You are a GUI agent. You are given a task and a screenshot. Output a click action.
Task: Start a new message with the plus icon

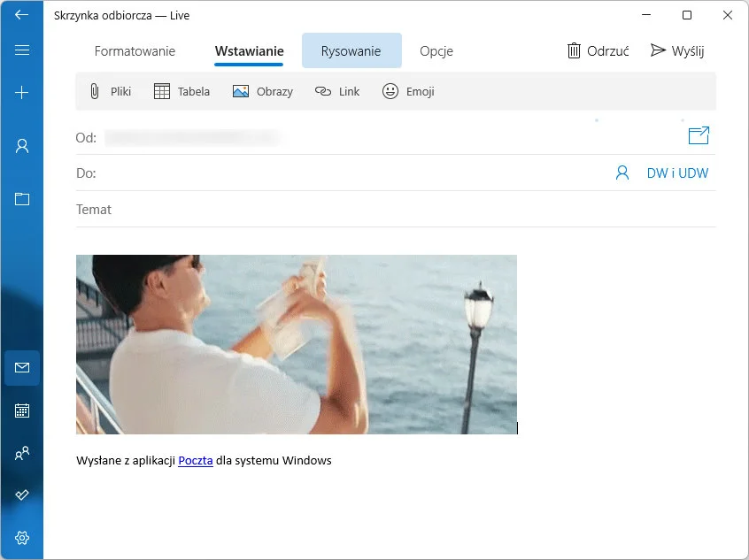22,93
